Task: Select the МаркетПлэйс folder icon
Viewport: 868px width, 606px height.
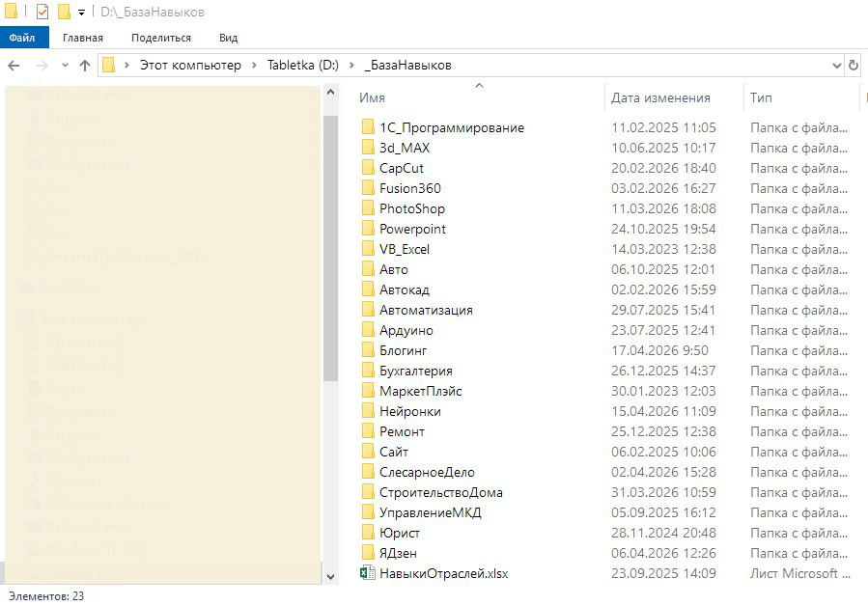Action: point(368,391)
